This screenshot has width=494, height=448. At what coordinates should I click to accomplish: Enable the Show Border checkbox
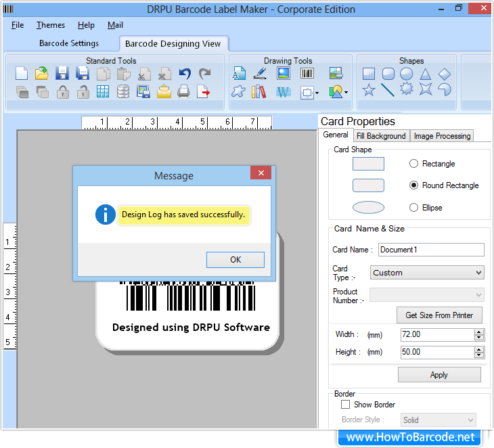click(345, 404)
